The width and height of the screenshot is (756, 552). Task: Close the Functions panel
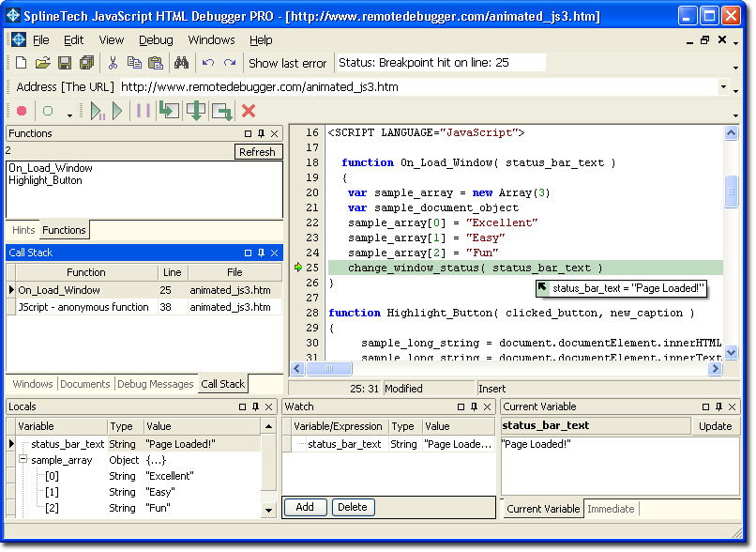click(x=274, y=133)
